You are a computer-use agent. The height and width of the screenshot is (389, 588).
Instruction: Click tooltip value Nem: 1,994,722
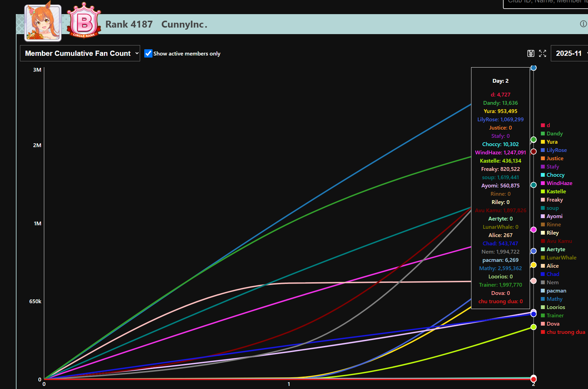pos(501,252)
